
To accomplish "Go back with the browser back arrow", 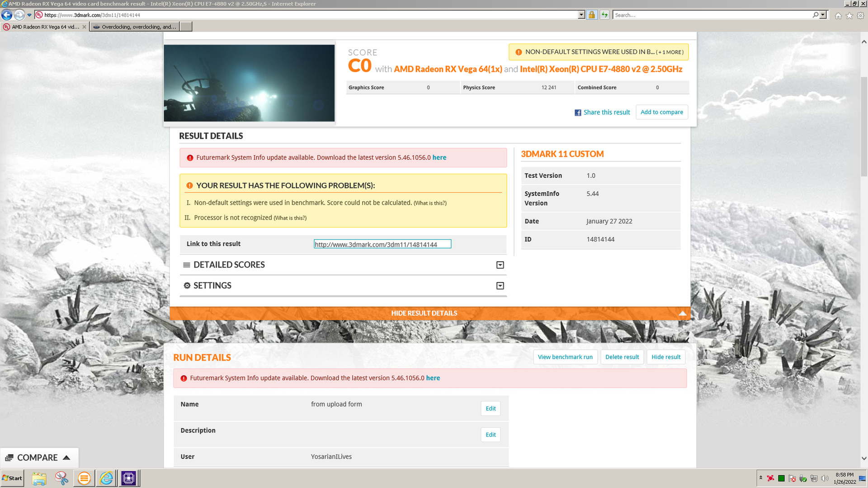I will point(7,15).
